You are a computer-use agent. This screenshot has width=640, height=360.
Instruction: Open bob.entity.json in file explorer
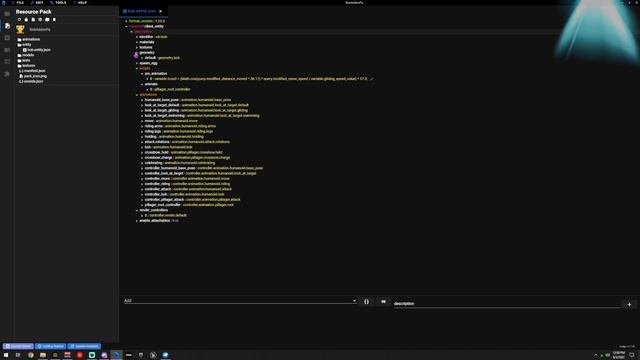coord(37,50)
